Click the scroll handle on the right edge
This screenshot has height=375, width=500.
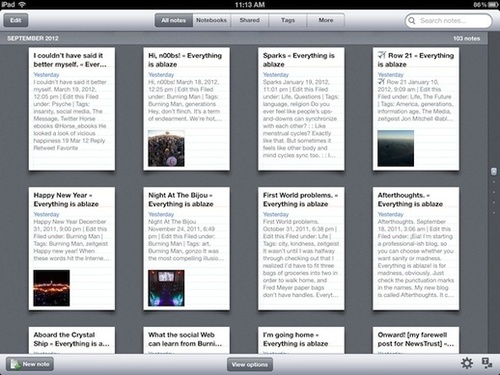click(494, 171)
